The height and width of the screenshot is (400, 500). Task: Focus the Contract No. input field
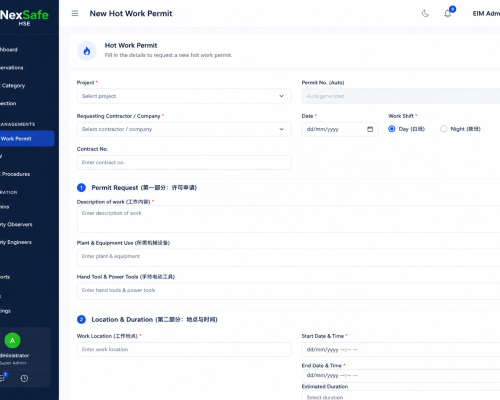click(x=184, y=162)
